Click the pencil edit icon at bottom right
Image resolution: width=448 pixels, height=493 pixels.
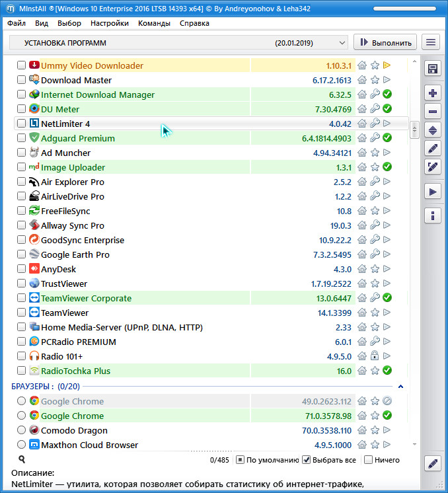433,463
